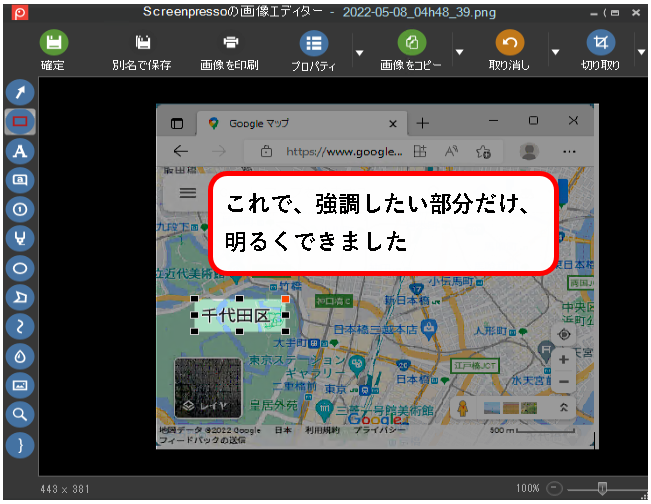The width and height of the screenshot is (651, 504).
Task: Click the browser three-dots menu
Action: coord(569,152)
